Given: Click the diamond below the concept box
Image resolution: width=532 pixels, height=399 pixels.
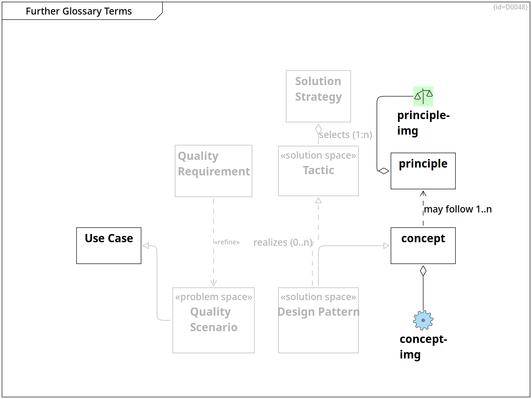Looking at the screenshot, I should (423, 271).
